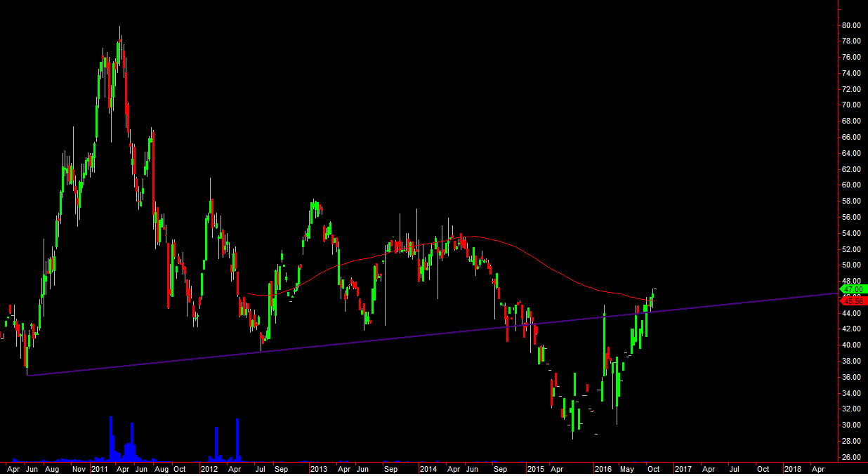The height and width of the screenshot is (476, 868).
Task: Click the 2017 year label on time axis
Action: (x=683, y=469)
